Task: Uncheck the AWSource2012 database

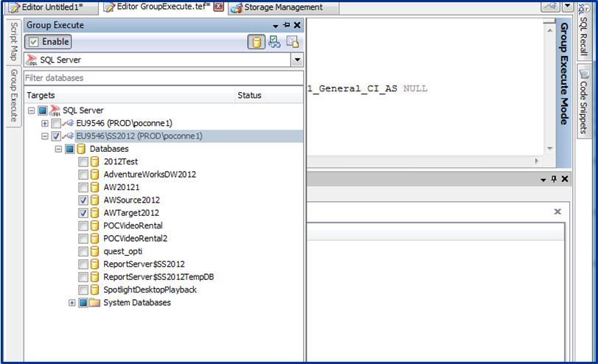Action: [83, 200]
